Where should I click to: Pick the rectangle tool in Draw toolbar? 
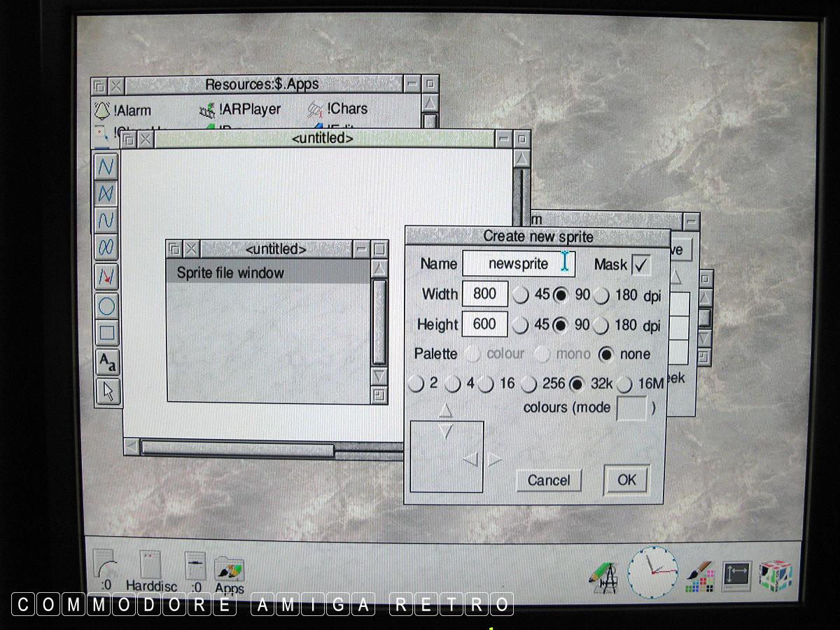(x=106, y=333)
